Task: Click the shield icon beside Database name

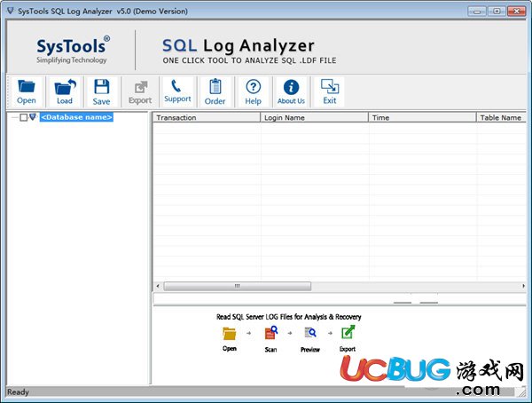Action: (x=33, y=117)
